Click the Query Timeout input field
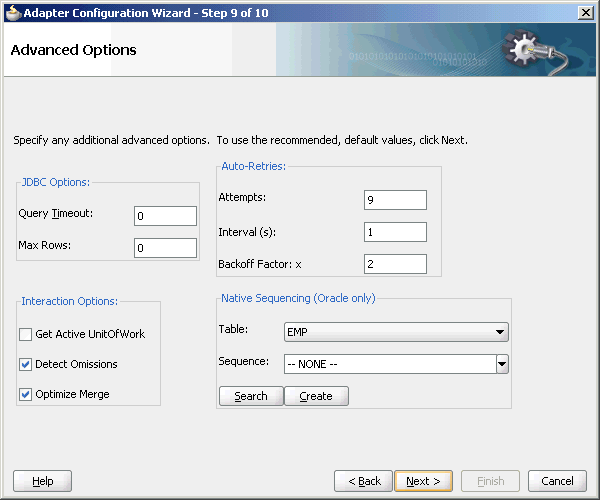This screenshot has width=600, height=500. pyautogui.click(x=165, y=216)
